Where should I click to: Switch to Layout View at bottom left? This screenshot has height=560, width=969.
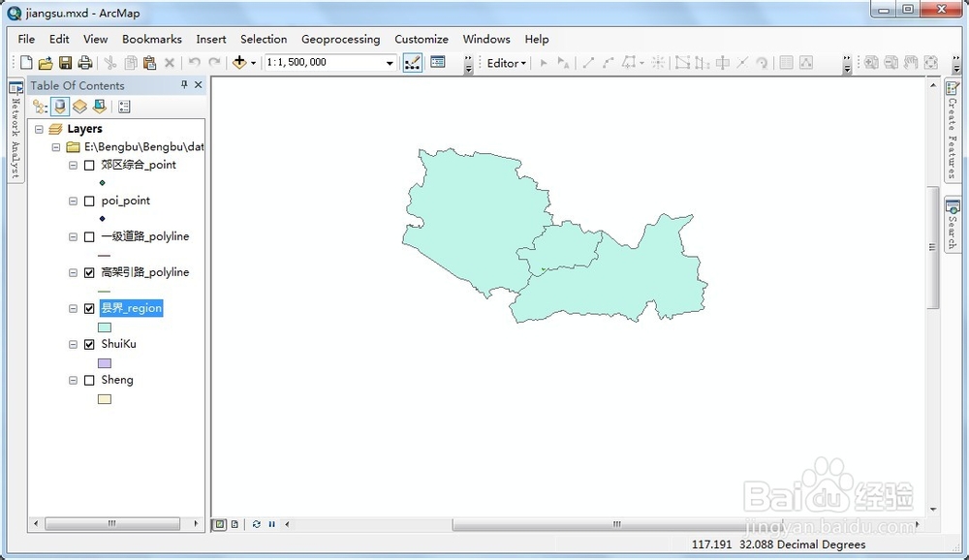(x=235, y=523)
